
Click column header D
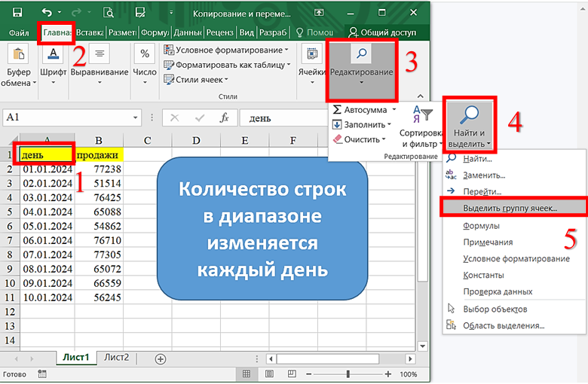click(x=196, y=140)
